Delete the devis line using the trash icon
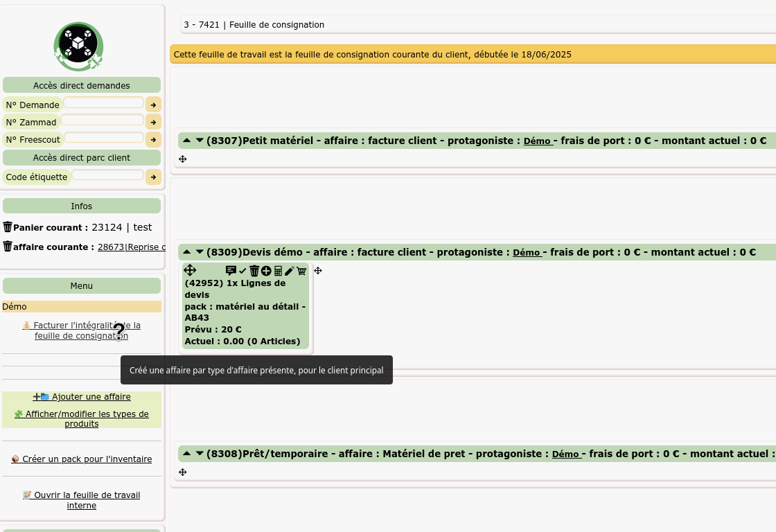 [254, 271]
